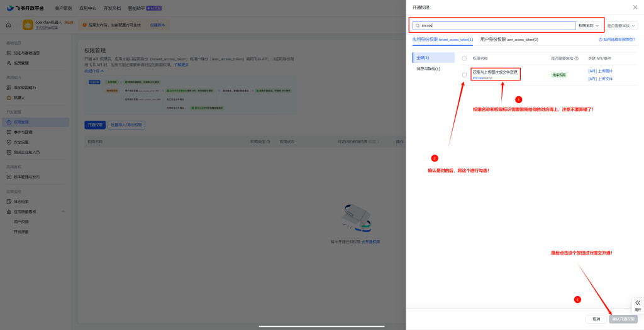Check the 获取与上传图片或文件资源 permission checkbox

click(464, 75)
